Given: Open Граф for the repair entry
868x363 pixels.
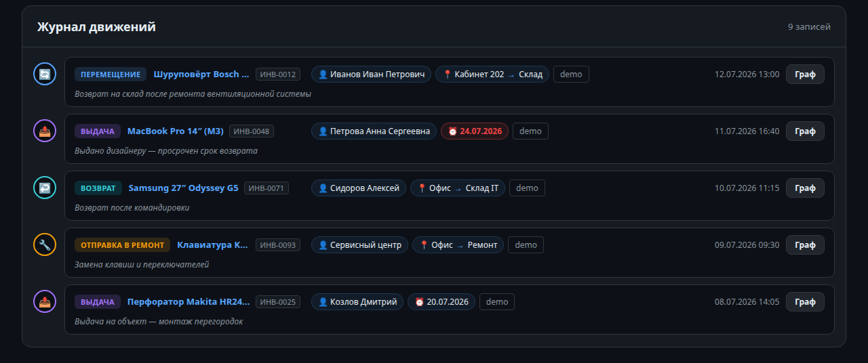Looking at the screenshot, I should click(805, 245).
